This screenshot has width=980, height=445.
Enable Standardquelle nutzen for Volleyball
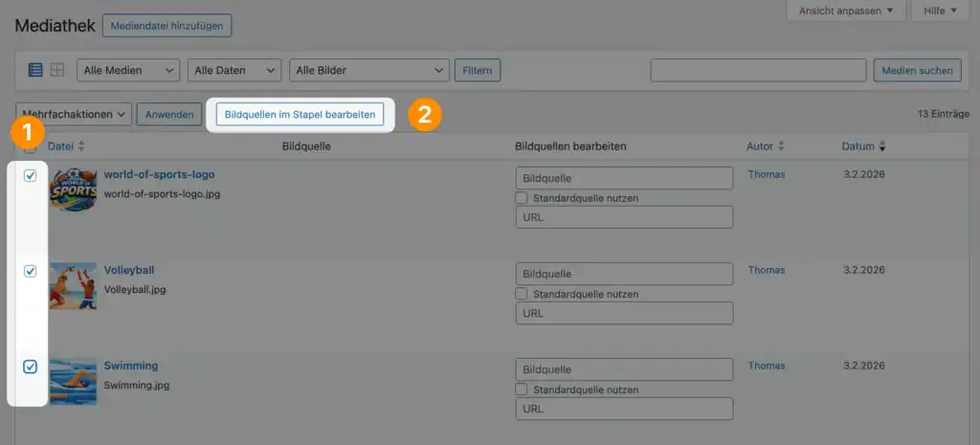[x=522, y=293]
